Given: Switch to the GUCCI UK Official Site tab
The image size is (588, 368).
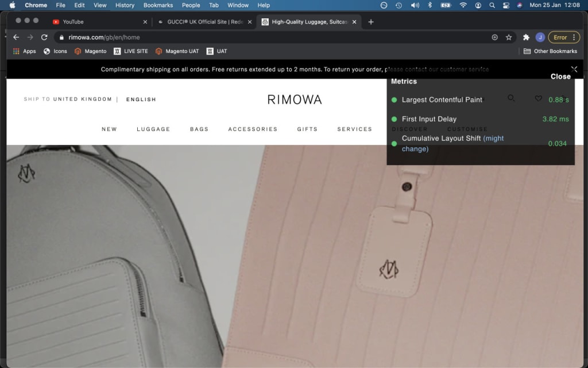Looking at the screenshot, I should pos(204,22).
